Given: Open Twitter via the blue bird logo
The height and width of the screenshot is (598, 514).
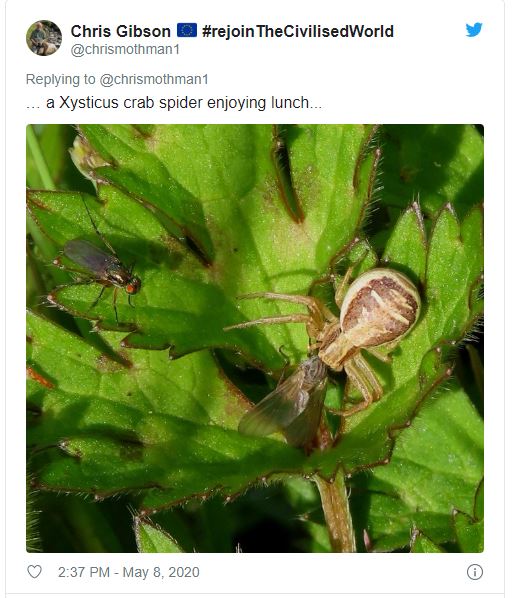Looking at the screenshot, I should (474, 30).
